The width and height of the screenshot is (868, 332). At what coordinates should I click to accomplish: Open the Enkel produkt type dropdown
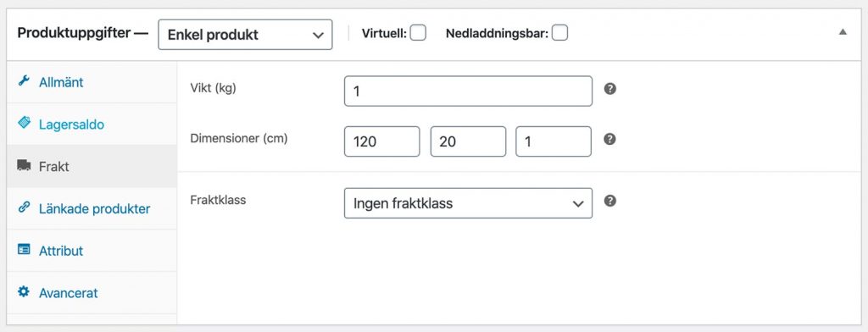coord(245,35)
